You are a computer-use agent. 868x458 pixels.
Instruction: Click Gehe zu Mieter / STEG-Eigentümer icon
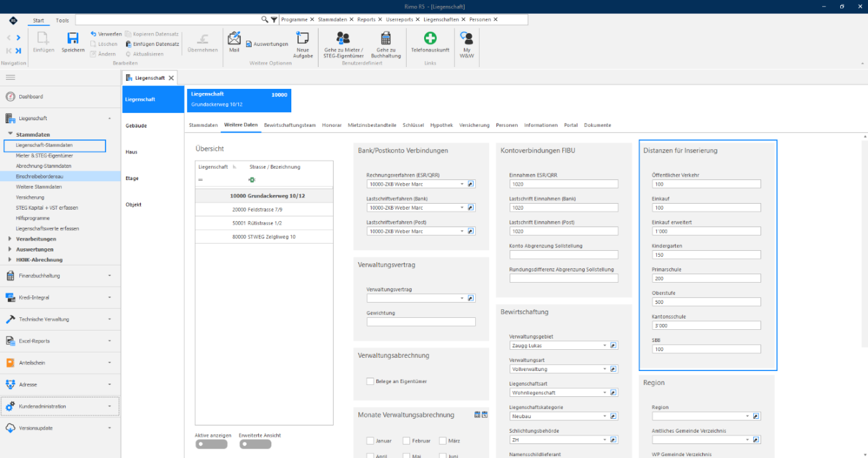[343, 38]
